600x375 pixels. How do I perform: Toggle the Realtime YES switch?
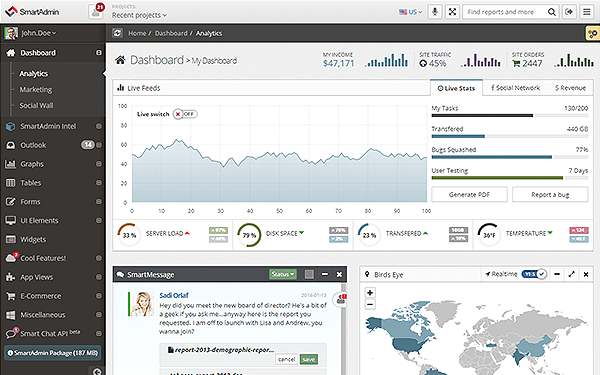[534, 274]
